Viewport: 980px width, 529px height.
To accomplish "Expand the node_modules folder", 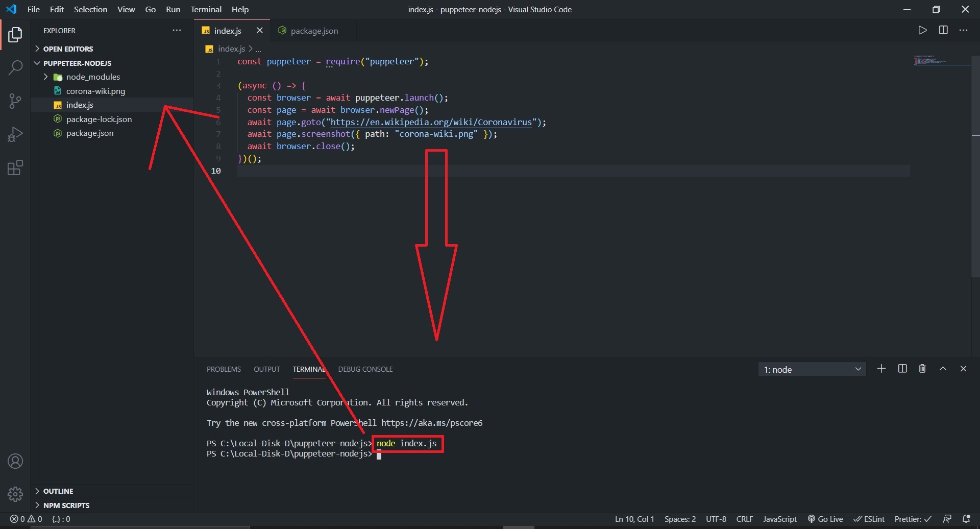I will [x=93, y=77].
